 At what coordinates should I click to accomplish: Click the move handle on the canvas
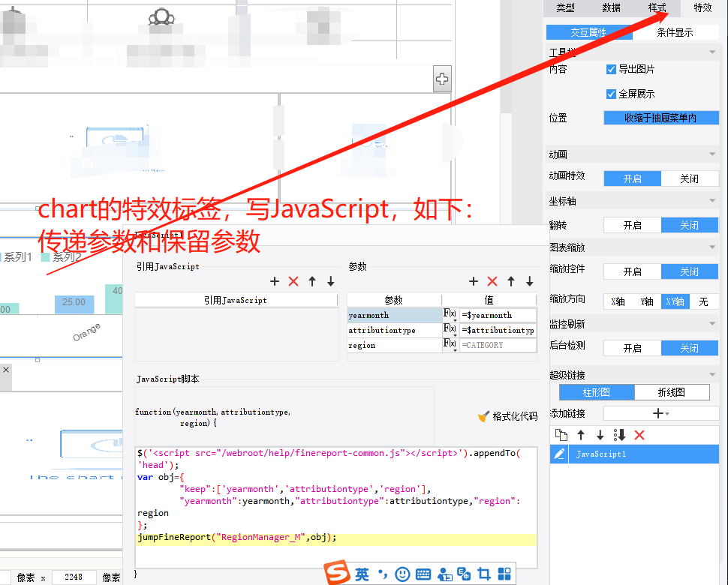pyautogui.click(x=442, y=79)
